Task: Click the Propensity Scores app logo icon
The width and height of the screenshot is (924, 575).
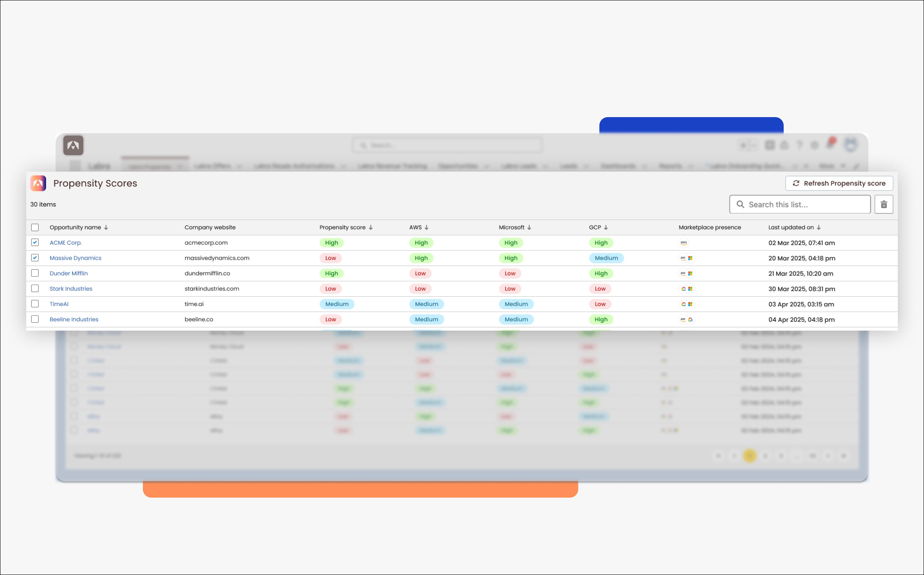Action: pyautogui.click(x=38, y=183)
